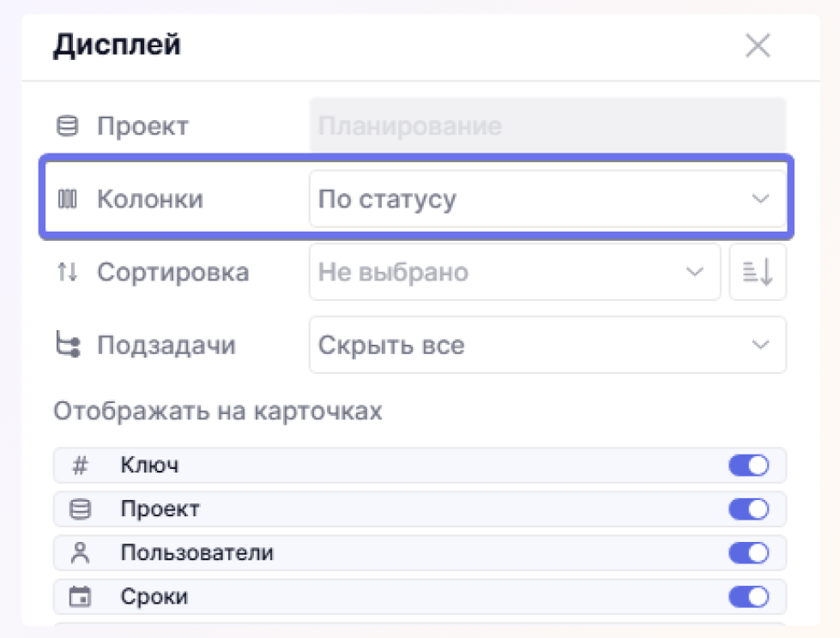840x638 pixels.
Task: Expand the Сортировка 'Не выбрано' dropdown
Action: pos(514,273)
